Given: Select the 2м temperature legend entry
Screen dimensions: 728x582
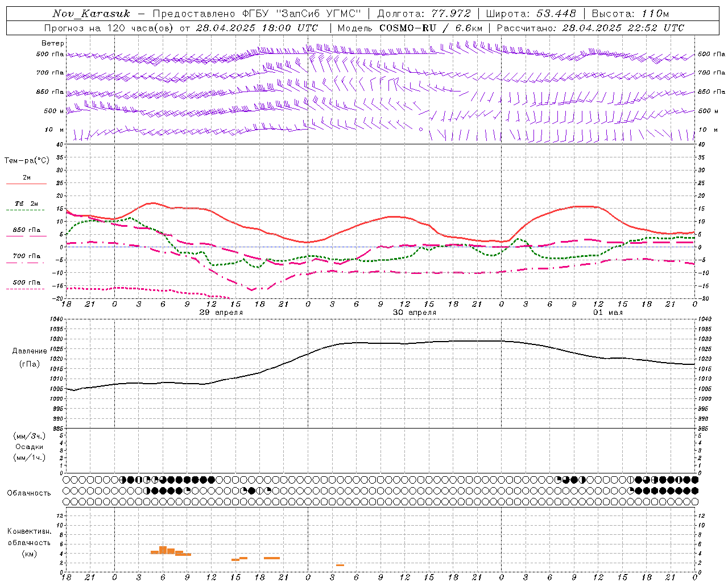Looking at the screenshot, I should pyautogui.click(x=27, y=177).
